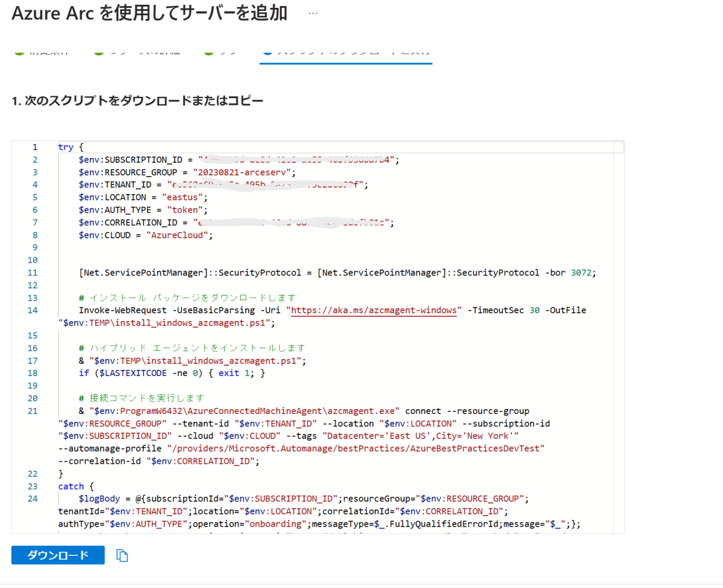723x588 pixels.
Task: Click line number 21 in the gutter
Action: click(x=33, y=411)
